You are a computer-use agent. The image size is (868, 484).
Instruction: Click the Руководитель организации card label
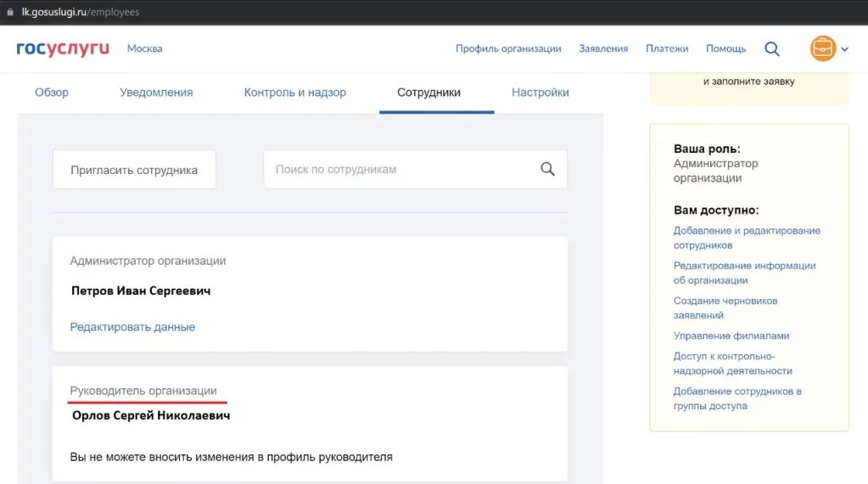(x=143, y=391)
